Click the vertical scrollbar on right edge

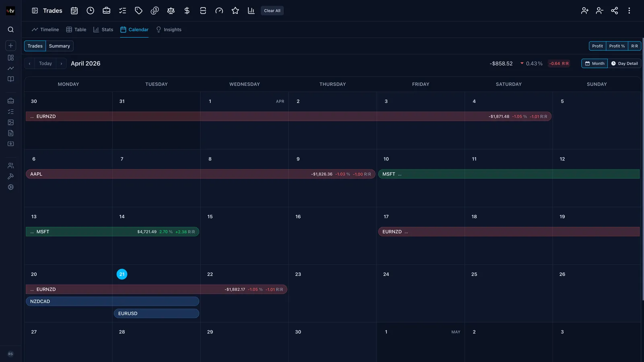coord(643,169)
